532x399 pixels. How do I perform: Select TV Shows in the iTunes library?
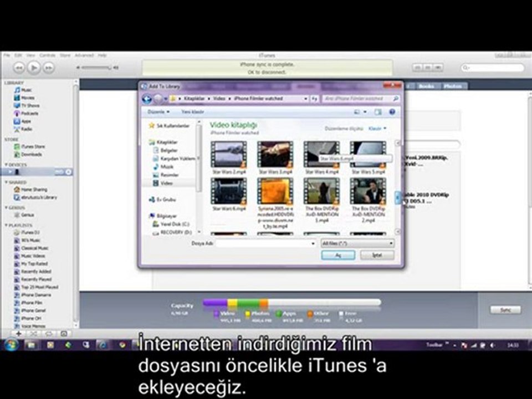point(27,105)
